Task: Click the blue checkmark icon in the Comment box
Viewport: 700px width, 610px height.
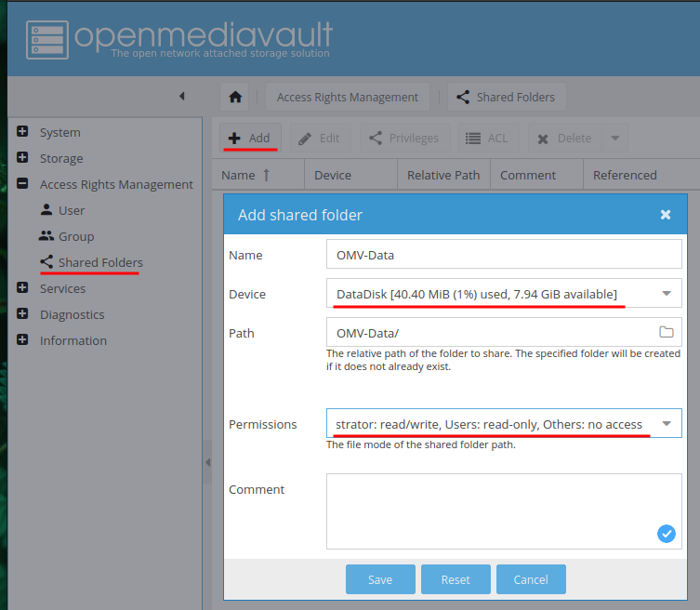Action: (667, 533)
